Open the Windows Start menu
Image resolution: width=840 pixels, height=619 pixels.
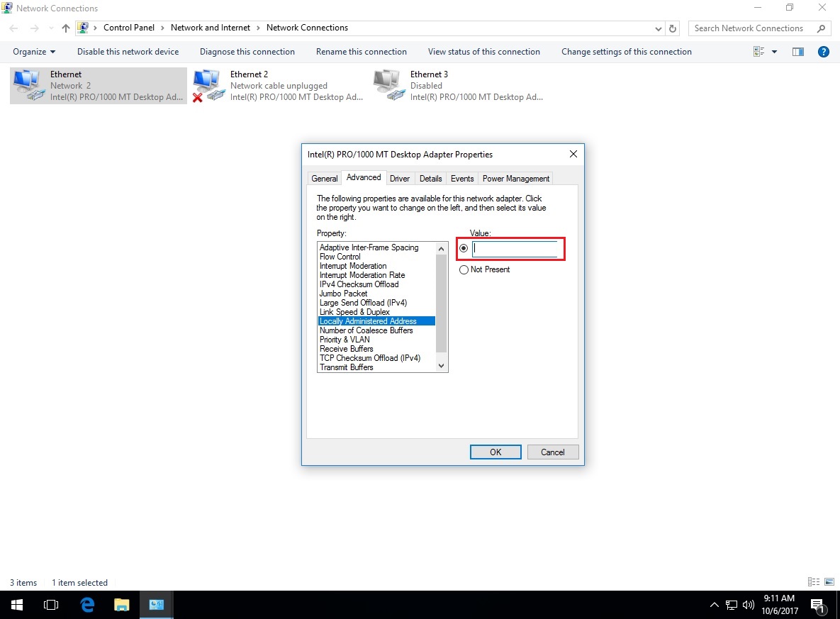[16, 605]
